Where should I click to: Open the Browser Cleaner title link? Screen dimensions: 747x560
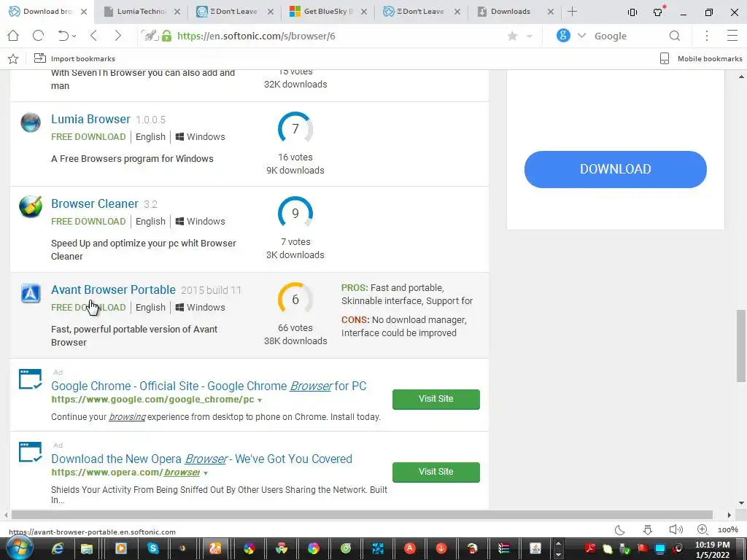(x=95, y=204)
